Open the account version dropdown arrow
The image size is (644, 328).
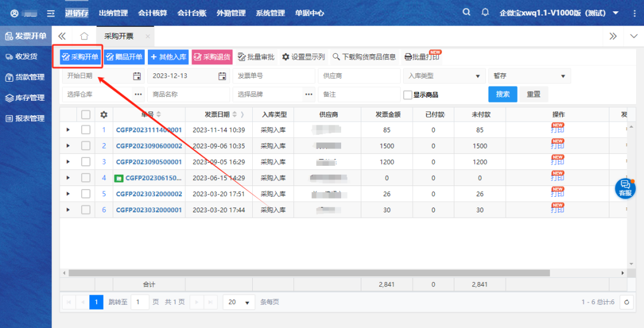pyautogui.click(x=615, y=13)
